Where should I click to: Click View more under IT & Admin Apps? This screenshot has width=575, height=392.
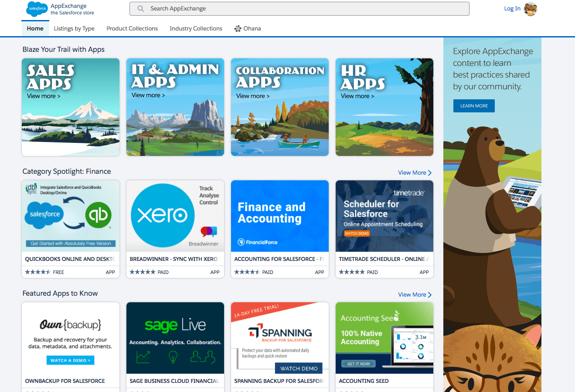148,95
